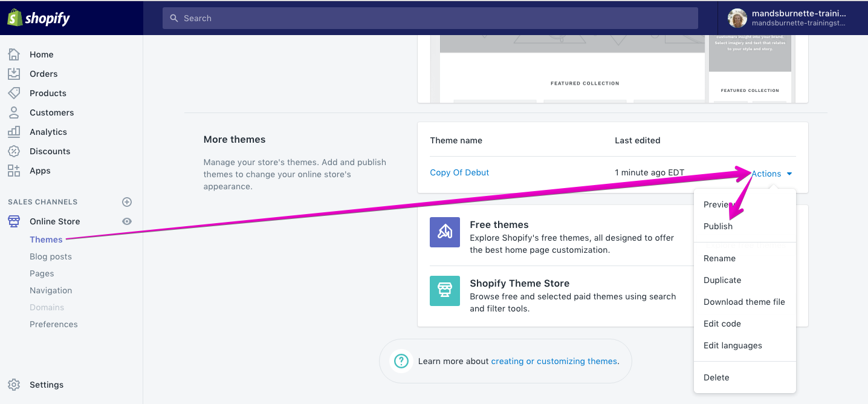The height and width of the screenshot is (404, 868).
Task: Open Pages under Online Store
Action: pos(42,273)
